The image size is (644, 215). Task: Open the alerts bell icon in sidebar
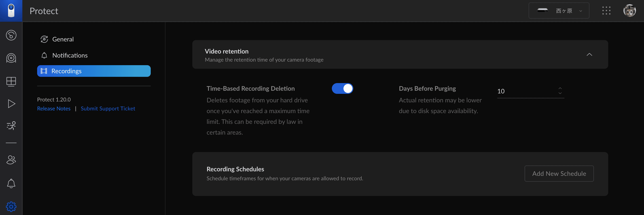[11, 183]
